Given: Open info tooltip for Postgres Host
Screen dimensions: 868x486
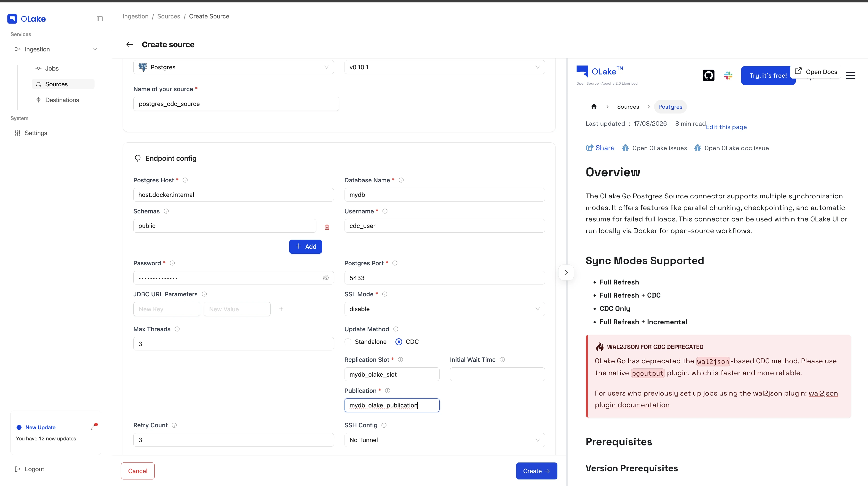Looking at the screenshot, I should (185, 180).
